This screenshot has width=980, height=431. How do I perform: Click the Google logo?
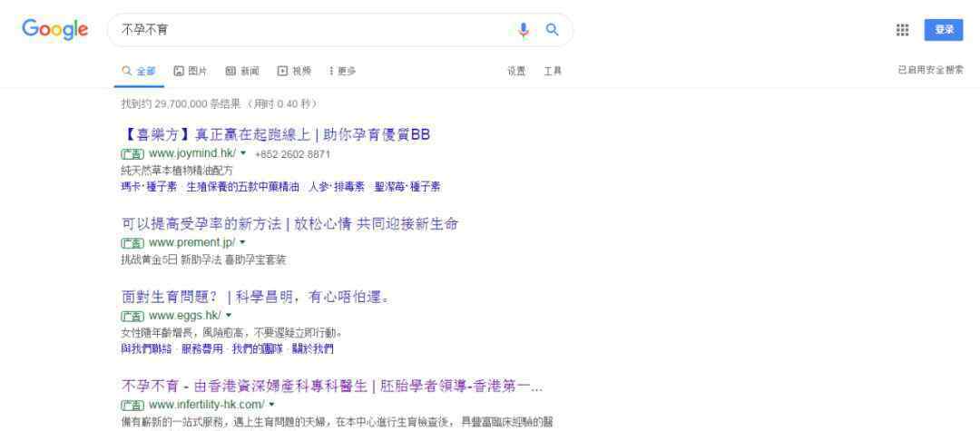coord(55,29)
